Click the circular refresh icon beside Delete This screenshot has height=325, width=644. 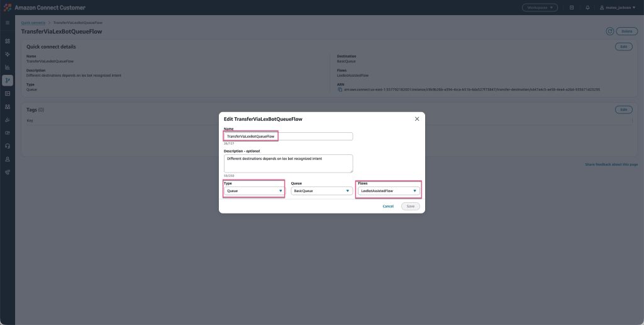(x=610, y=31)
